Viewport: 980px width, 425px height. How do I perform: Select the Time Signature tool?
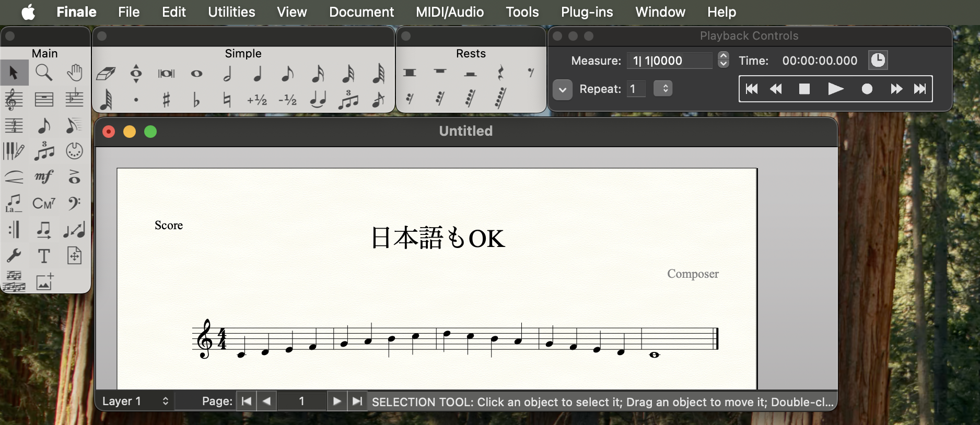pos(14,125)
